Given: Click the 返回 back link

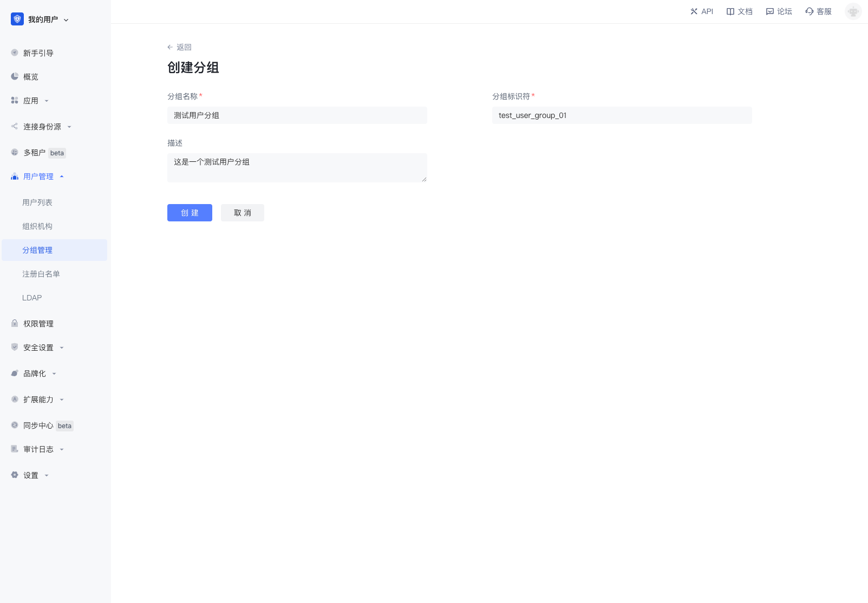Looking at the screenshot, I should [179, 47].
